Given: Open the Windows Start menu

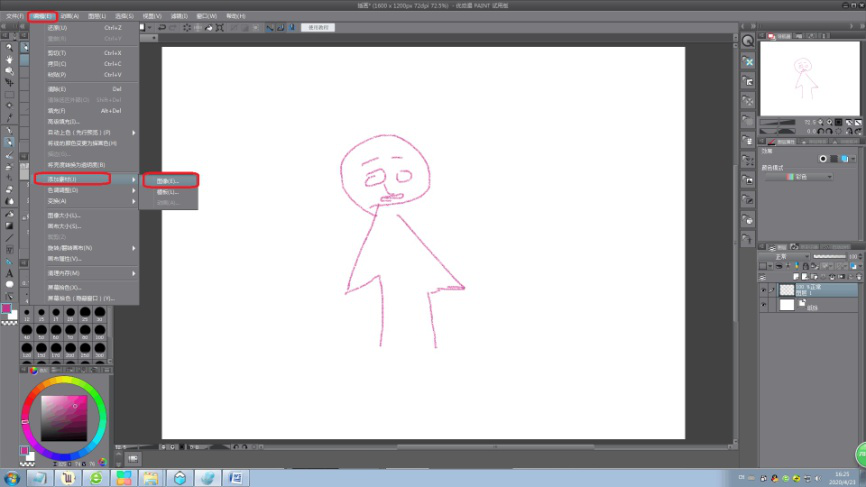Looking at the screenshot, I should coord(11,478).
